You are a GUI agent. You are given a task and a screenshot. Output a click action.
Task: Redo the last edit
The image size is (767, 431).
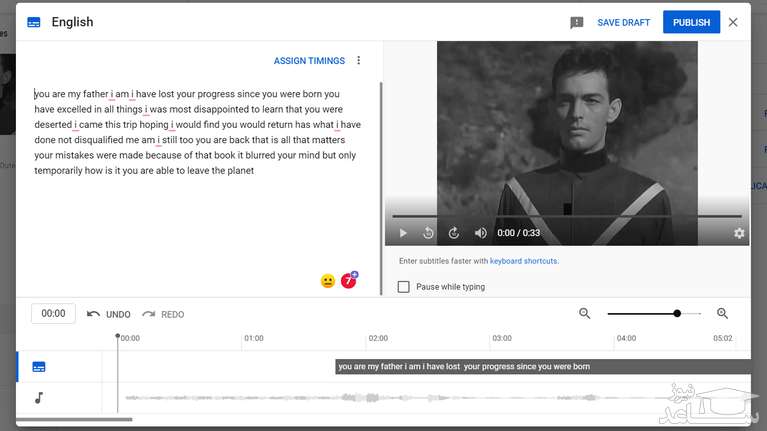click(x=163, y=314)
